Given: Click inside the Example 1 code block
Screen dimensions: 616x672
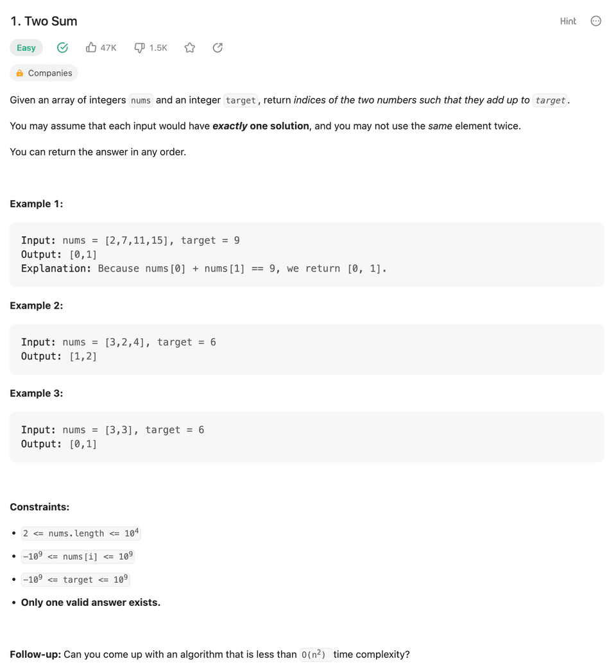Looking at the screenshot, I should (x=307, y=254).
